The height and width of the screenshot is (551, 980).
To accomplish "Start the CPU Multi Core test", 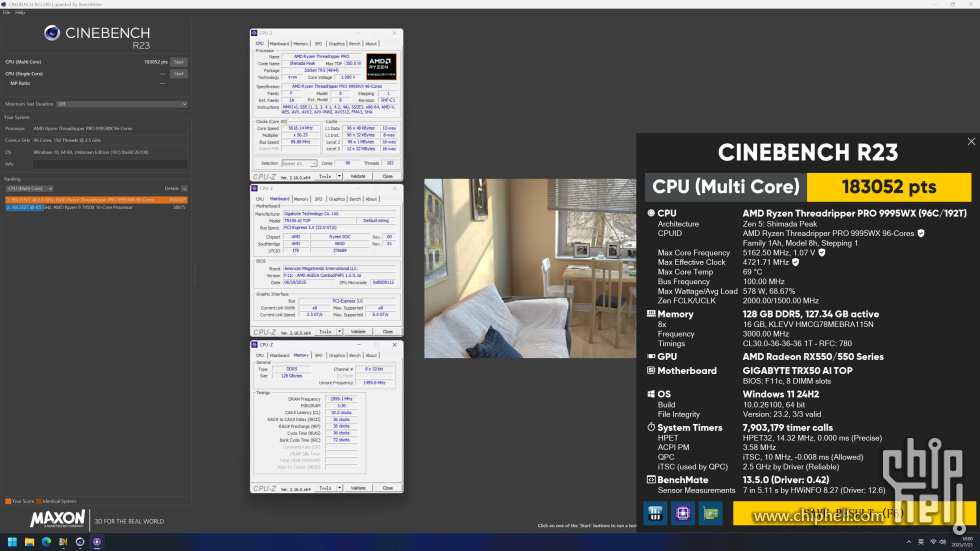I will pos(179,62).
